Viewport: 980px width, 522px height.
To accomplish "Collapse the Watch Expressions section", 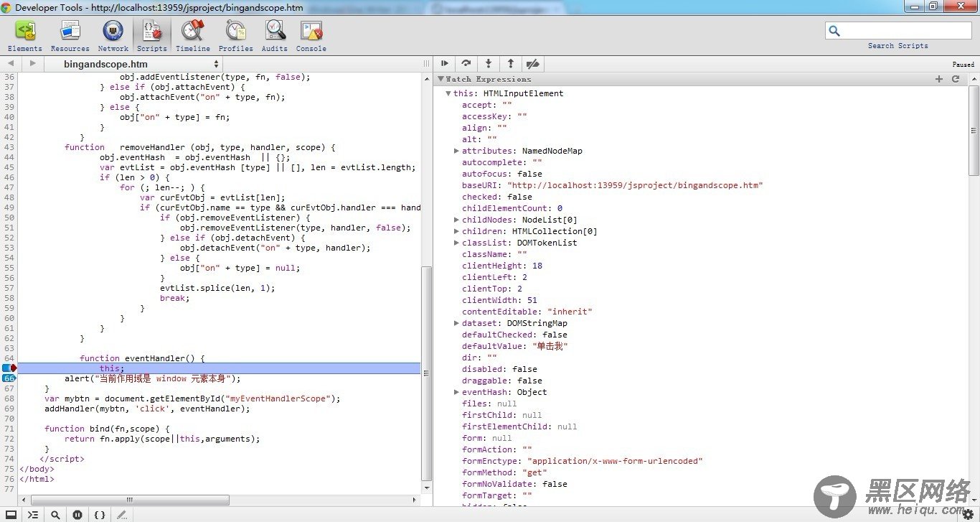I will click(440, 79).
